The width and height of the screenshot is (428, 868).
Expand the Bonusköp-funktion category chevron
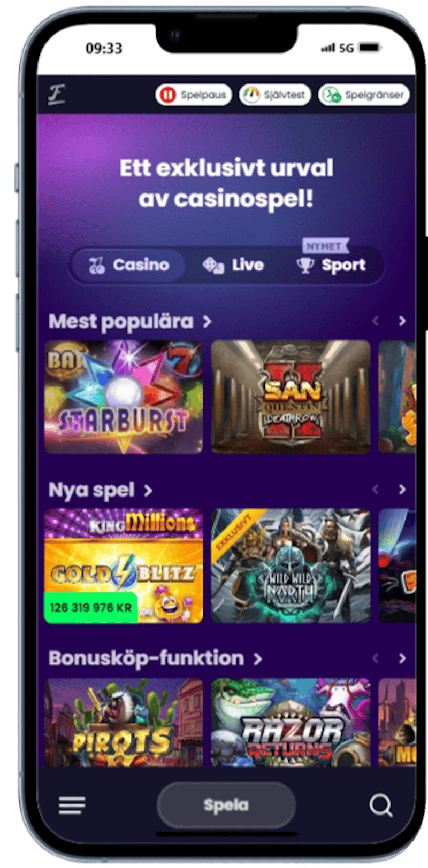point(258,659)
